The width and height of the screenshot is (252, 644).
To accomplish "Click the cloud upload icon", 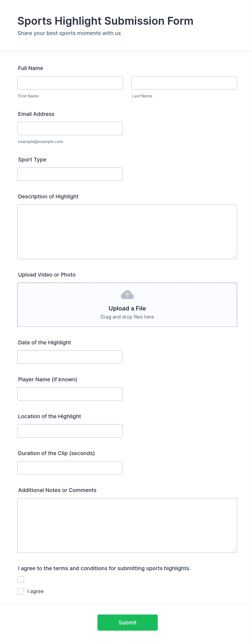I will pos(127,295).
